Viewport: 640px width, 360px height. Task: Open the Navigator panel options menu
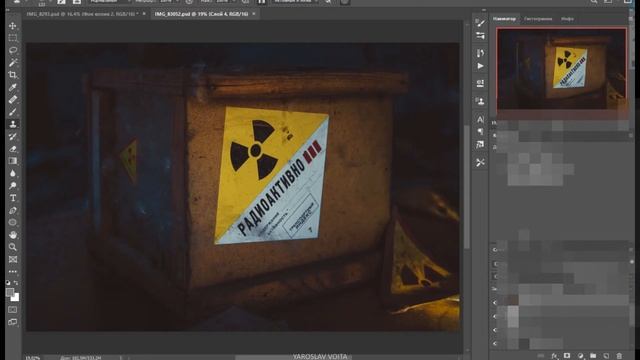pyautogui.click(x=631, y=19)
